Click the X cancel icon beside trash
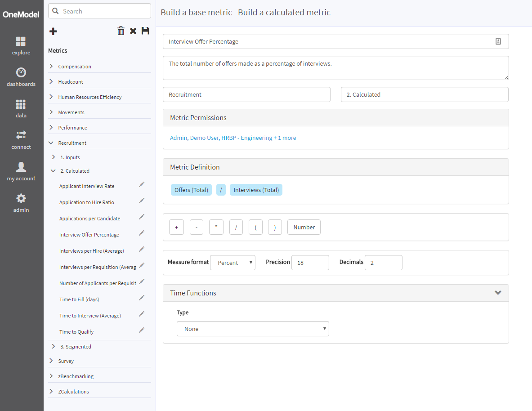This screenshot has height=411, width=532. coord(133,31)
